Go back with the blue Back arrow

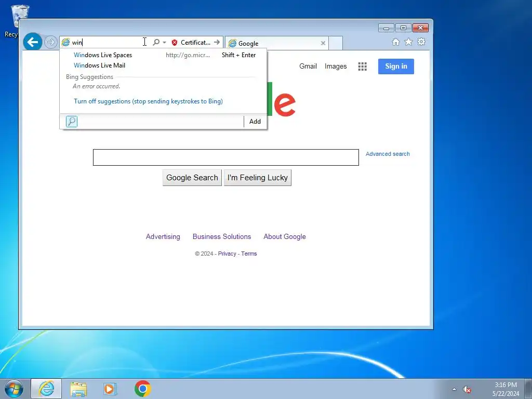coord(33,42)
